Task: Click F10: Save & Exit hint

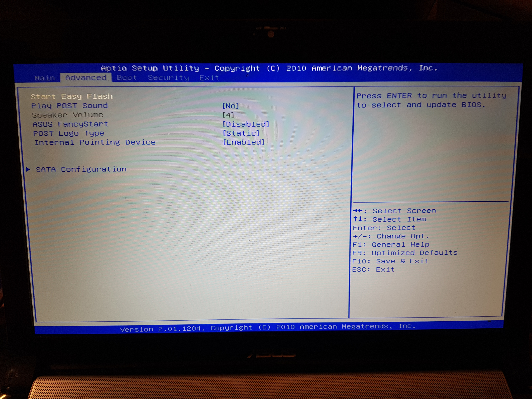Action: point(390,261)
